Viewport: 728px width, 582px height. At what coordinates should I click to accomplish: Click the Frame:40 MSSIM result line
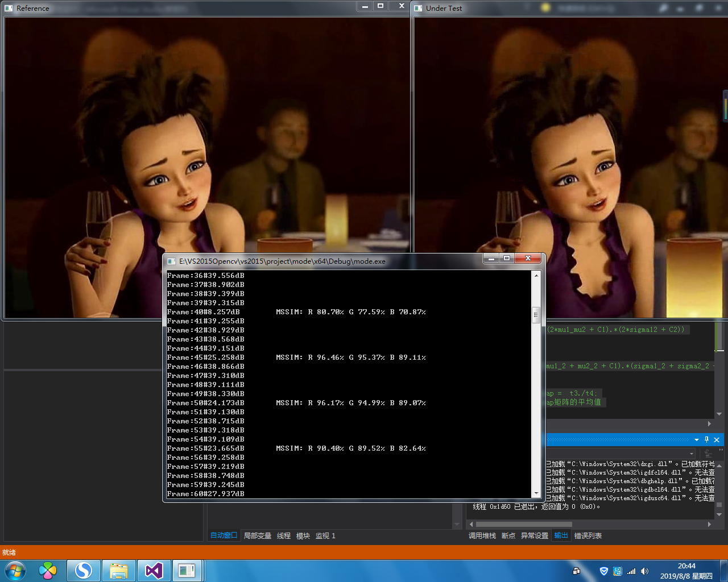(296, 312)
